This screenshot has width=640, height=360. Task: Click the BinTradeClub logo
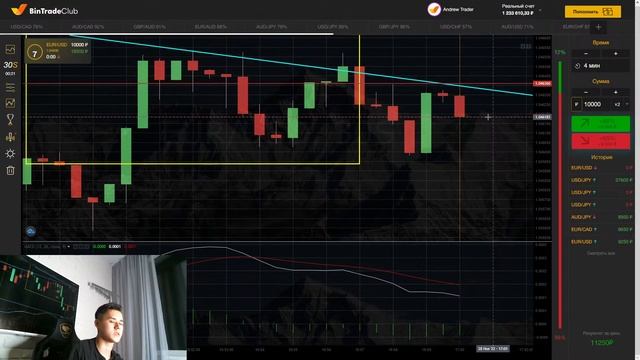coord(44,10)
